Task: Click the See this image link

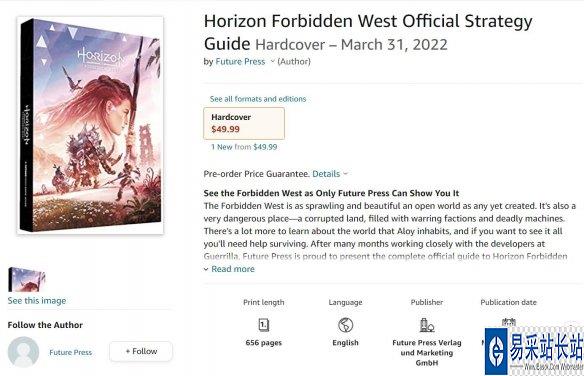Action: click(37, 300)
